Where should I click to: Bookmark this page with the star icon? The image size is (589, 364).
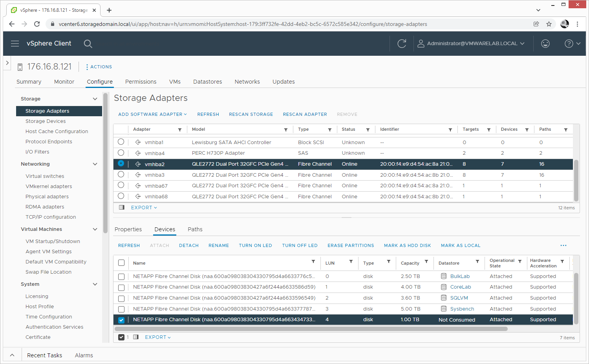(x=549, y=24)
